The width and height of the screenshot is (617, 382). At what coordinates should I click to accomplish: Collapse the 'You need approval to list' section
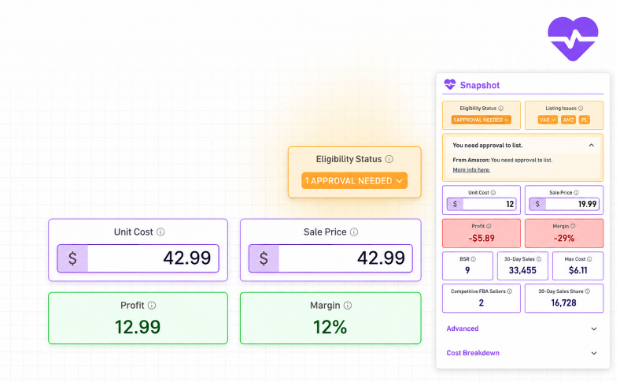point(591,145)
